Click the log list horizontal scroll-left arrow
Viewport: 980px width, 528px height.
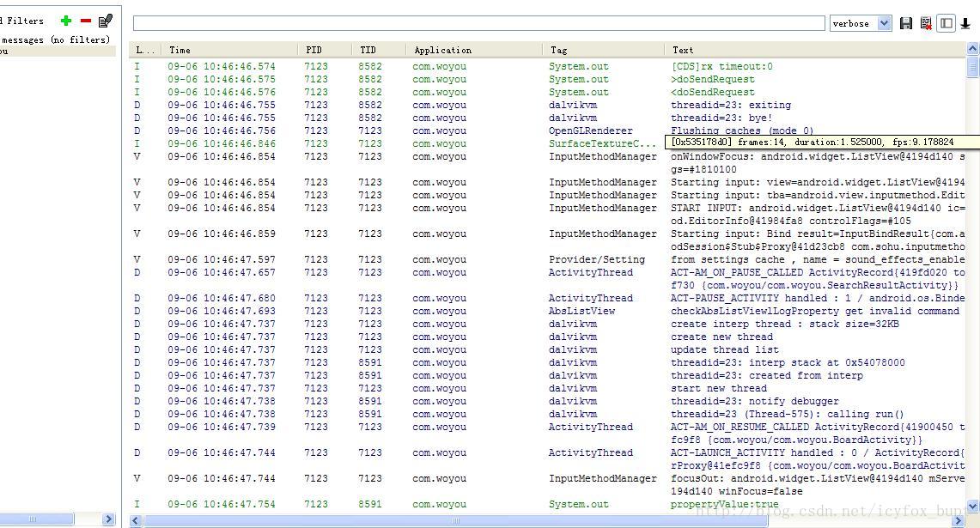[x=136, y=520]
